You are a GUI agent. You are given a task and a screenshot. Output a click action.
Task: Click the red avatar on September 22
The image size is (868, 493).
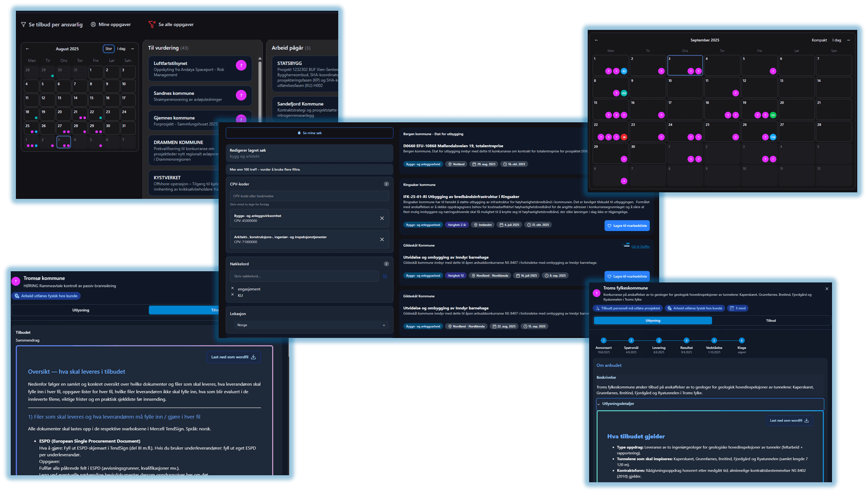coord(624,137)
